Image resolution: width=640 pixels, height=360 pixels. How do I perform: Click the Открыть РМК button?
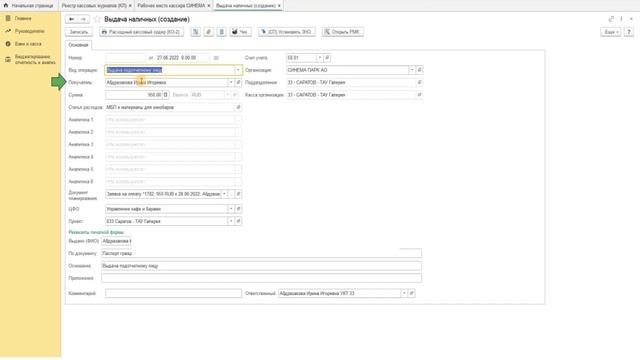(x=342, y=32)
